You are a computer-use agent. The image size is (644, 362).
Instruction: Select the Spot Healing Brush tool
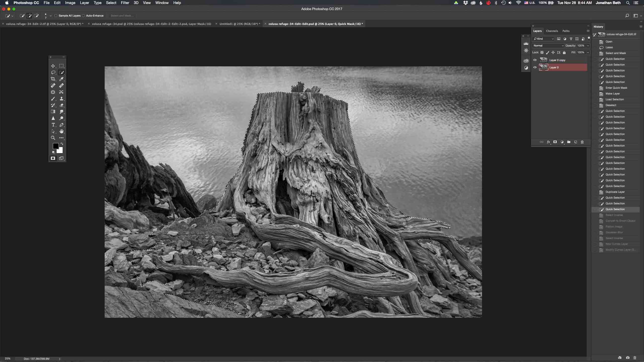coord(53,85)
